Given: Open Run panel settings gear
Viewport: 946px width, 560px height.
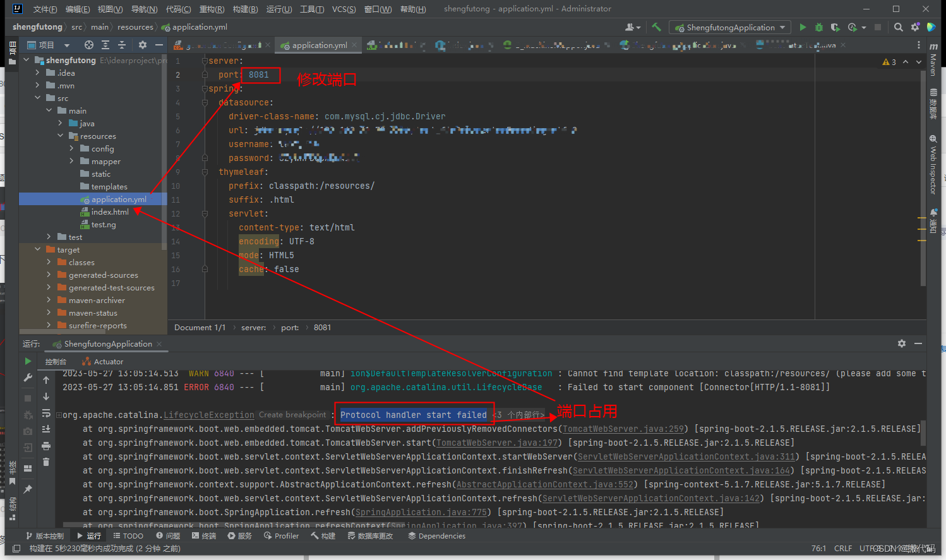Looking at the screenshot, I should pyautogui.click(x=902, y=343).
